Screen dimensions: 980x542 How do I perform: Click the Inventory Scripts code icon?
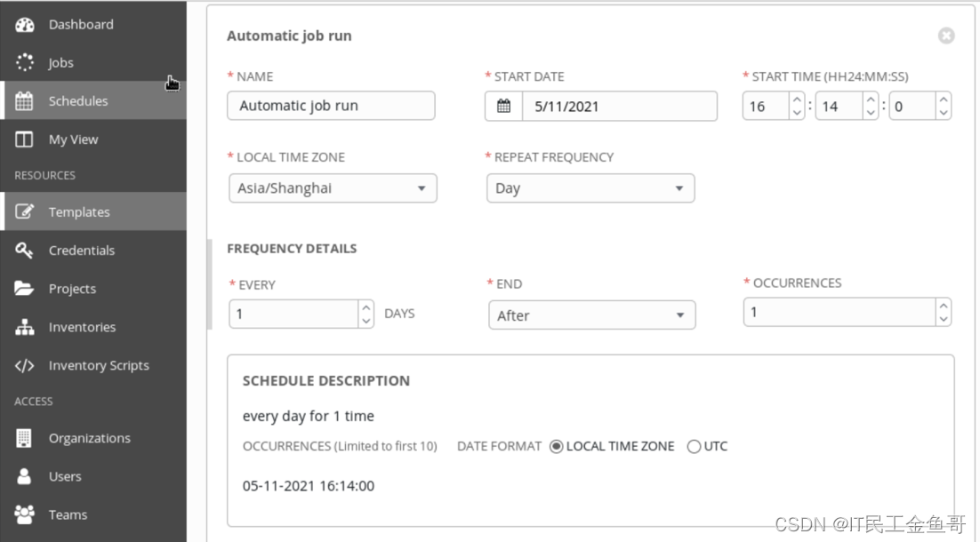24,365
